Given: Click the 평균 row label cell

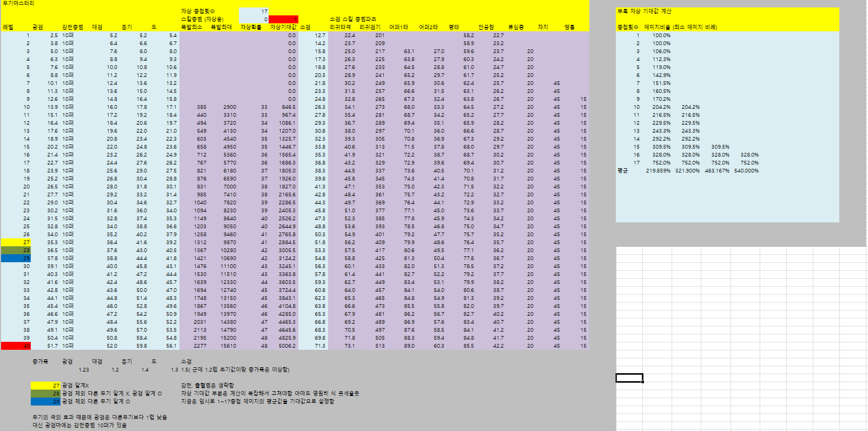Looking at the screenshot, I should [623, 170].
